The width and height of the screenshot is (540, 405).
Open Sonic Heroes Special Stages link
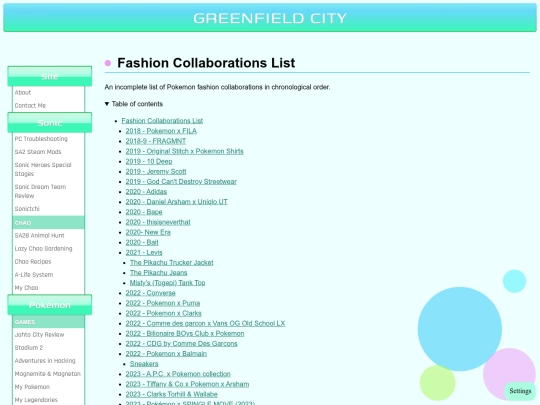click(x=43, y=169)
